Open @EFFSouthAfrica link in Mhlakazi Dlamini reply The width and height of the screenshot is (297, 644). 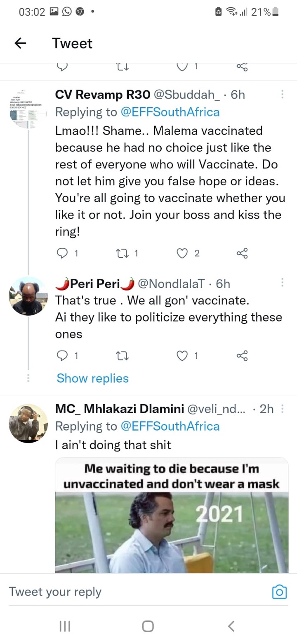170,426
